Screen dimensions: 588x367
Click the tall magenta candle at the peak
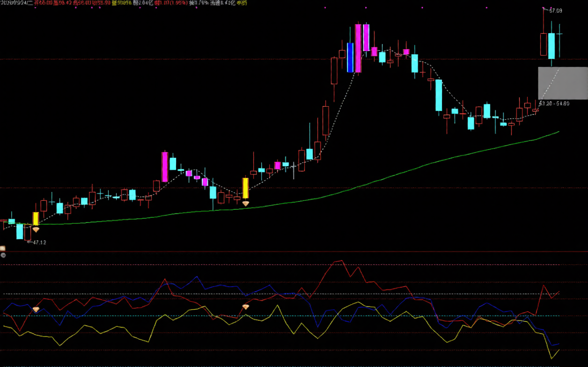[358, 48]
